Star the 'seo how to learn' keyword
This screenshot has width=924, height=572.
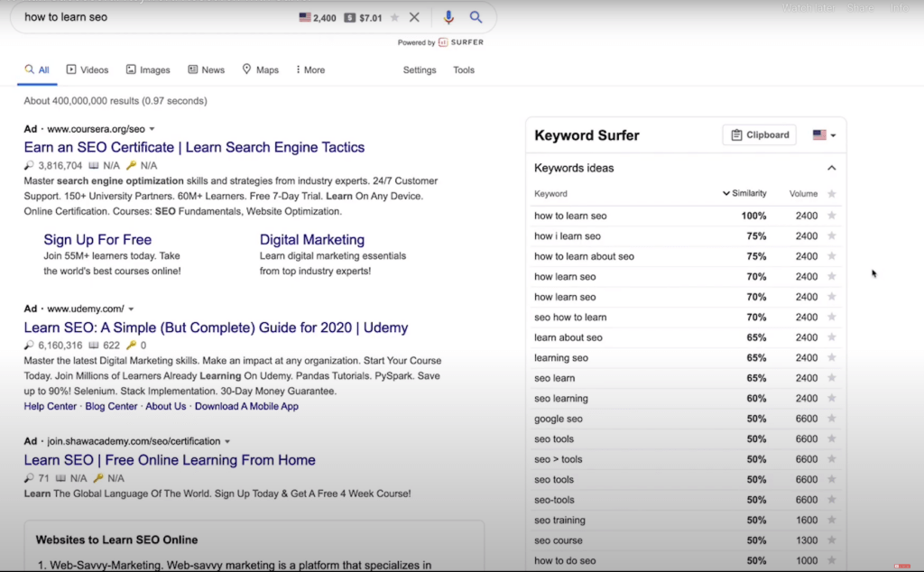[x=831, y=317]
